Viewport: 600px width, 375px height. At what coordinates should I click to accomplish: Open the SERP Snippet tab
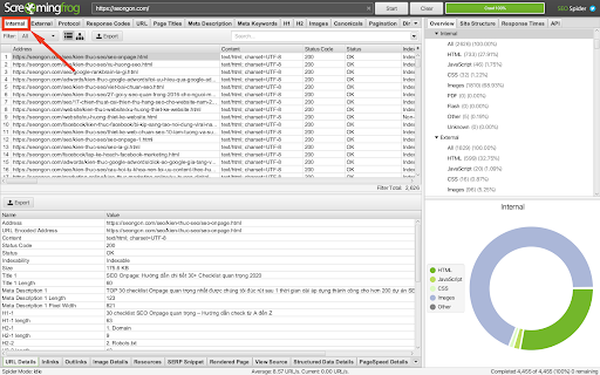pos(186,362)
